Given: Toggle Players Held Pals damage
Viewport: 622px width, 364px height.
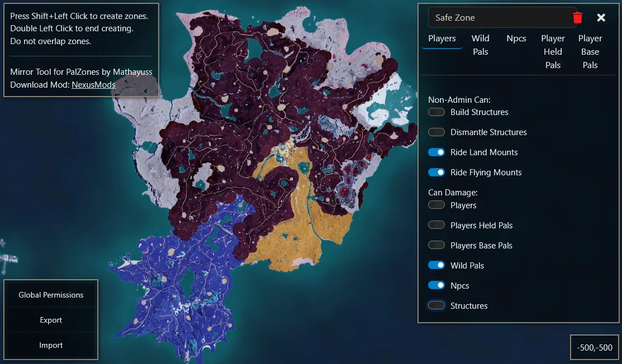Looking at the screenshot, I should coord(436,225).
